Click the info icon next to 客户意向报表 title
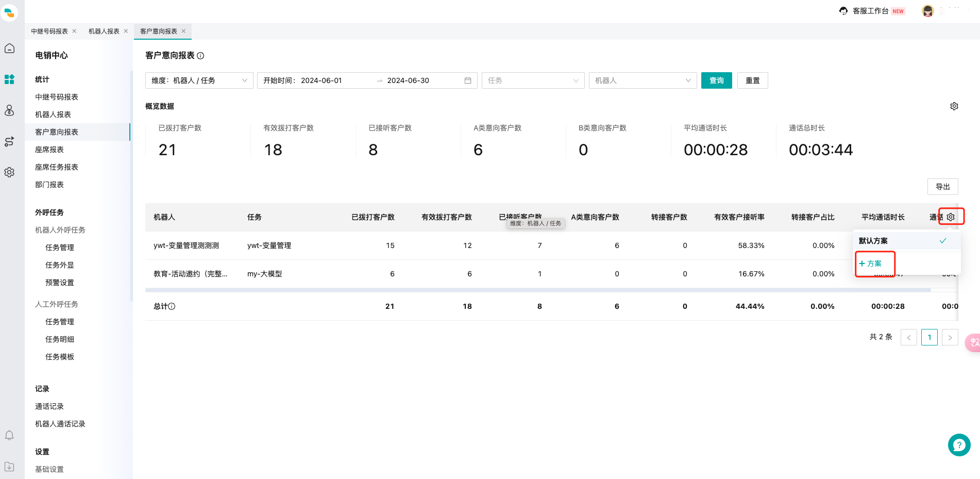This screenshot has height=479, width=980. pos(200,56)
